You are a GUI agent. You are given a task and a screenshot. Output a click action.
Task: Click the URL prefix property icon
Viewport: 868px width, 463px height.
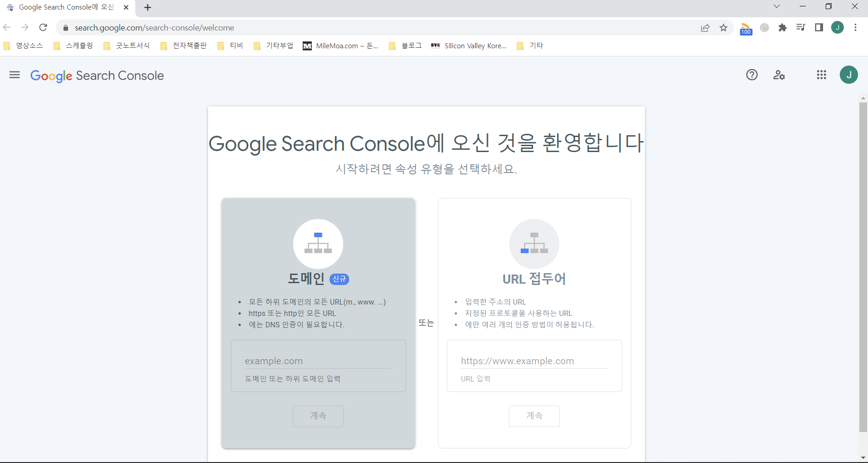pyautogui.click(x=534, y=244)
